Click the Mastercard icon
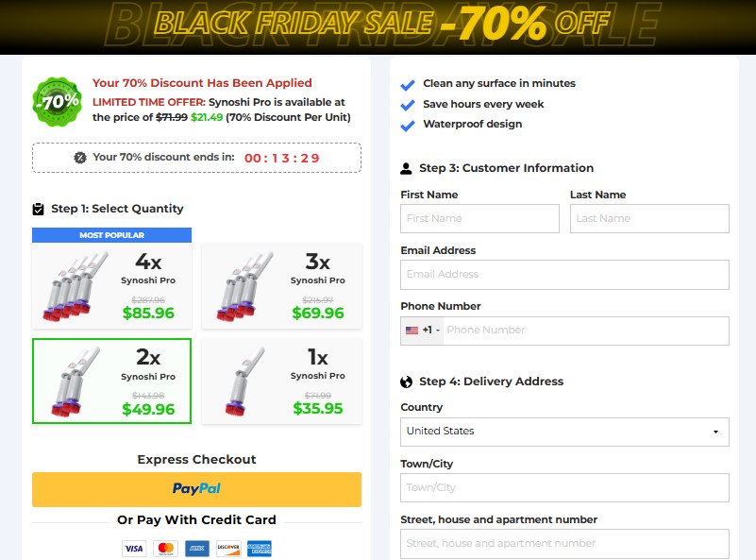Image resolution: width=756 pixels, height=560 pixels. coord(165,548)
